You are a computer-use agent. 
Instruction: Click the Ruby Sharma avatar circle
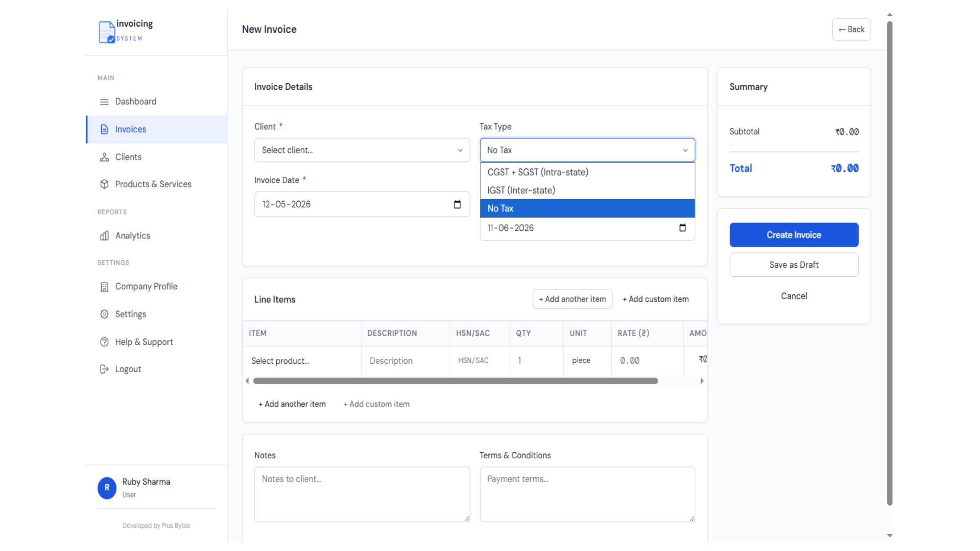point(107,488)
